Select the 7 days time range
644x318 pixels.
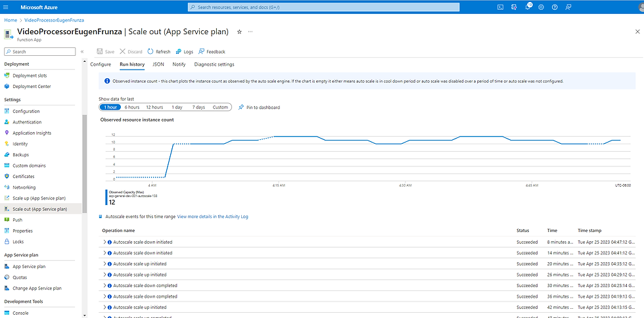[x=198, y=107]
